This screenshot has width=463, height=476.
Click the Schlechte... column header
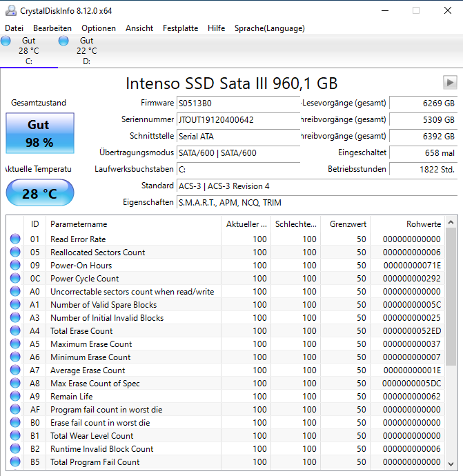pos(296,224)
